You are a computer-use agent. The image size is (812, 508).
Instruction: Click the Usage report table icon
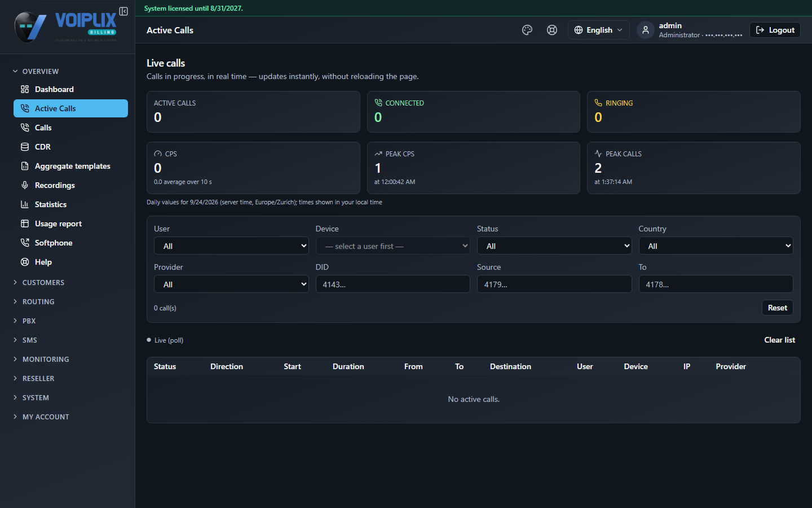[25, 224]
